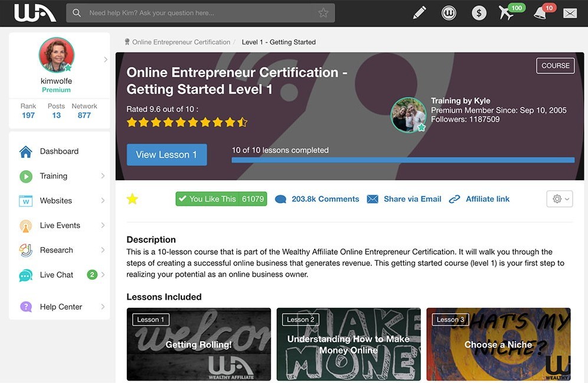Open the pencil write icon
This screenshot has height=383, width=588.
pos(419,13)
